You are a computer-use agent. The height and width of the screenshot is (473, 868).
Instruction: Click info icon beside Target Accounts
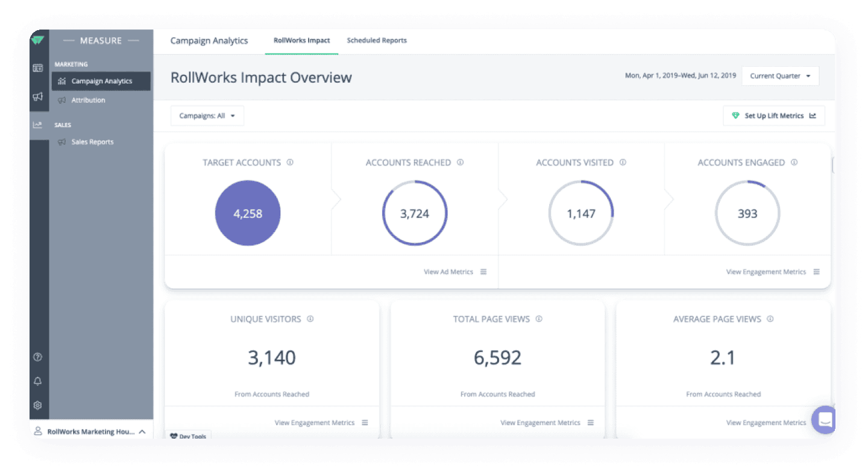tap(290, 163)
